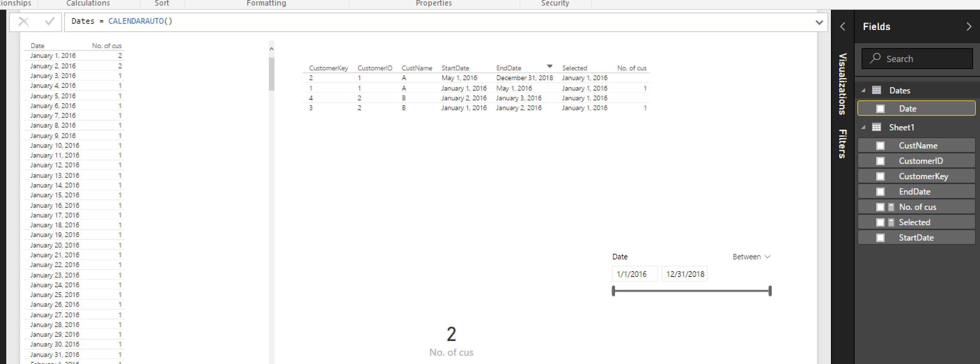The height and width of the screenshot is (364, 980).
Task: Click the No. of cus card visual
Action: click(x=451, y=341)
